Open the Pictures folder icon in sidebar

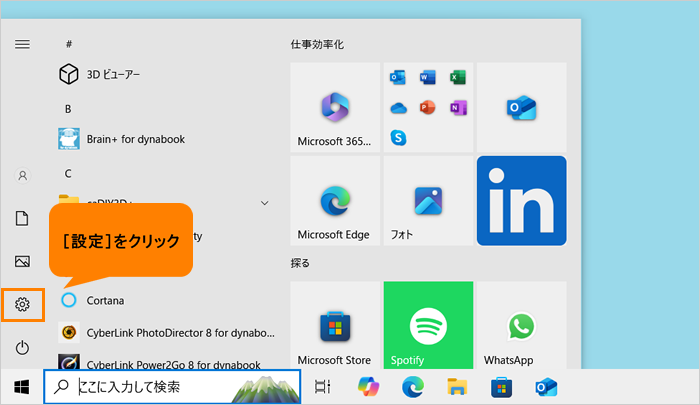(x=22, y=261)
